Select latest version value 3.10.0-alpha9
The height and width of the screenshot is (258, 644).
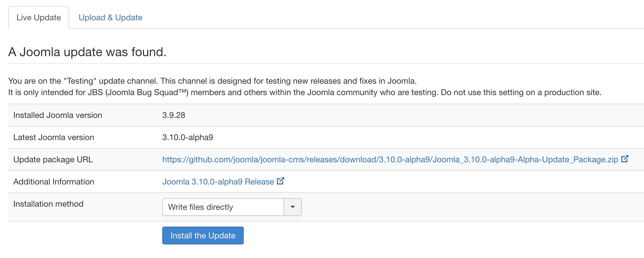pyautogui.click(x=188, y=137)
